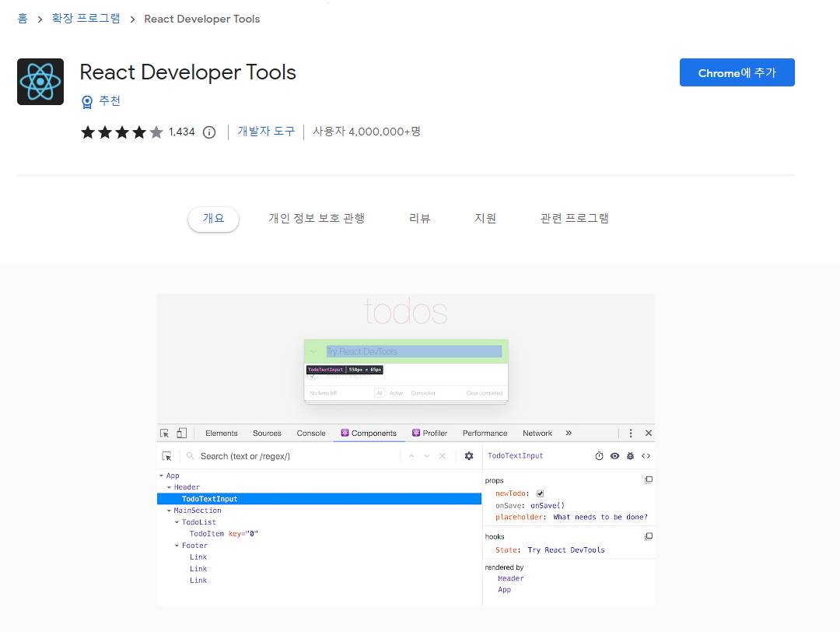Open the 지원 tab
This screenshot has height=632, width=840.
[485, 219]
